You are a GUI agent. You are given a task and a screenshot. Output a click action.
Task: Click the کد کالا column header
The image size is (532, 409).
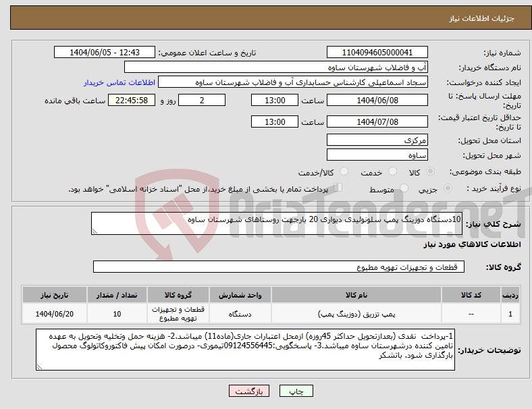click(x=471, y=295)
